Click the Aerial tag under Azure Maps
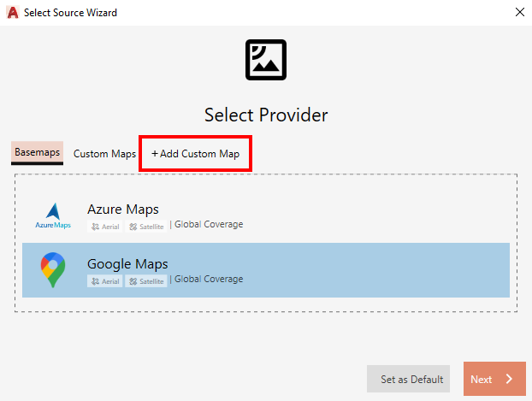 click(x=105, y=227)
